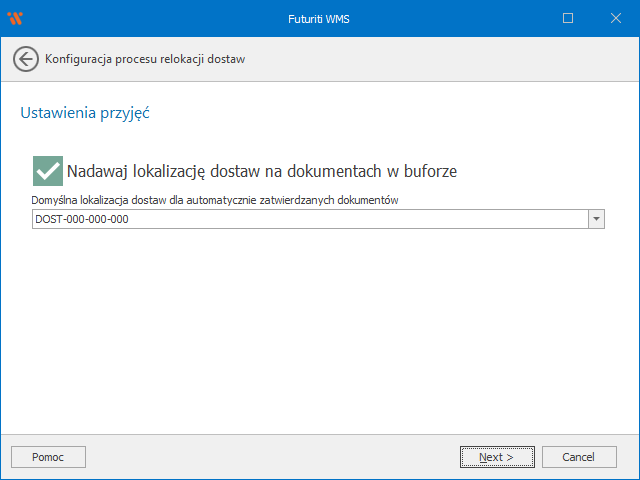Viewport: 640px width, 480px height.
Task: Click the Futuriti WMS logo icon
Action: [15, 18]
